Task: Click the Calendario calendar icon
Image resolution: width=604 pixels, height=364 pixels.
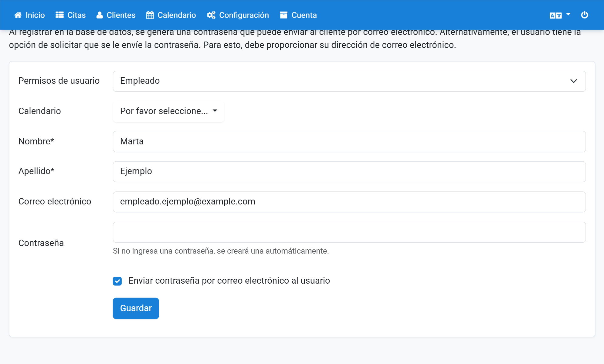Action: 150,15
